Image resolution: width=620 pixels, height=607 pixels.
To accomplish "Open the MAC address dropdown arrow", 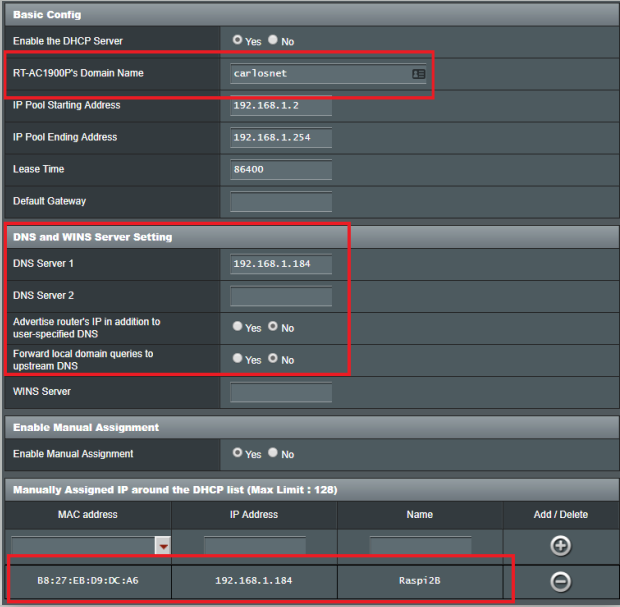I will pyautogui.click(x=163, y=546).
